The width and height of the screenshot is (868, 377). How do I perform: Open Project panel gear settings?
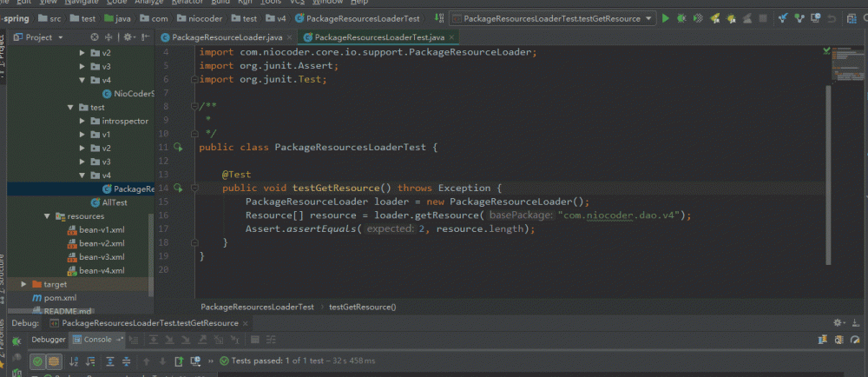(128, 37)
